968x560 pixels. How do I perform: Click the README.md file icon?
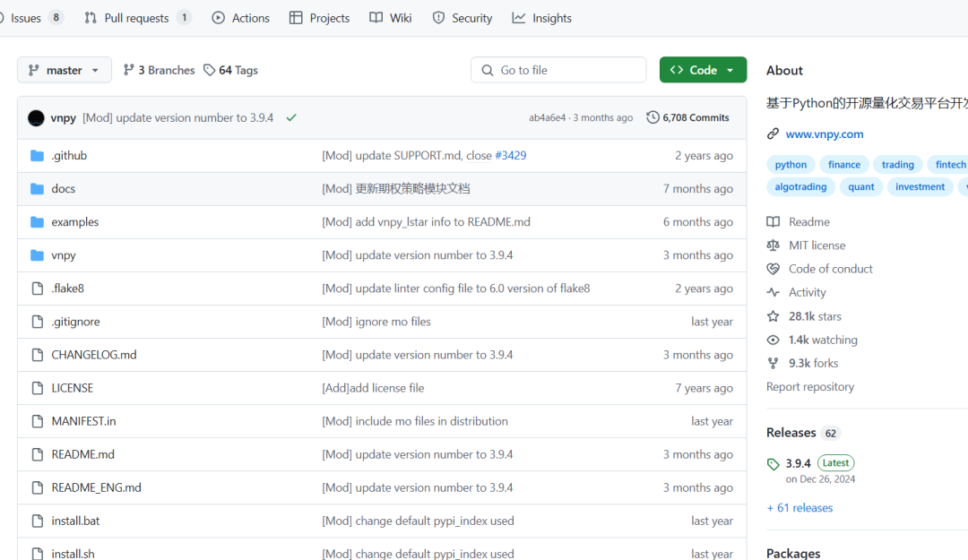[38, 455]
